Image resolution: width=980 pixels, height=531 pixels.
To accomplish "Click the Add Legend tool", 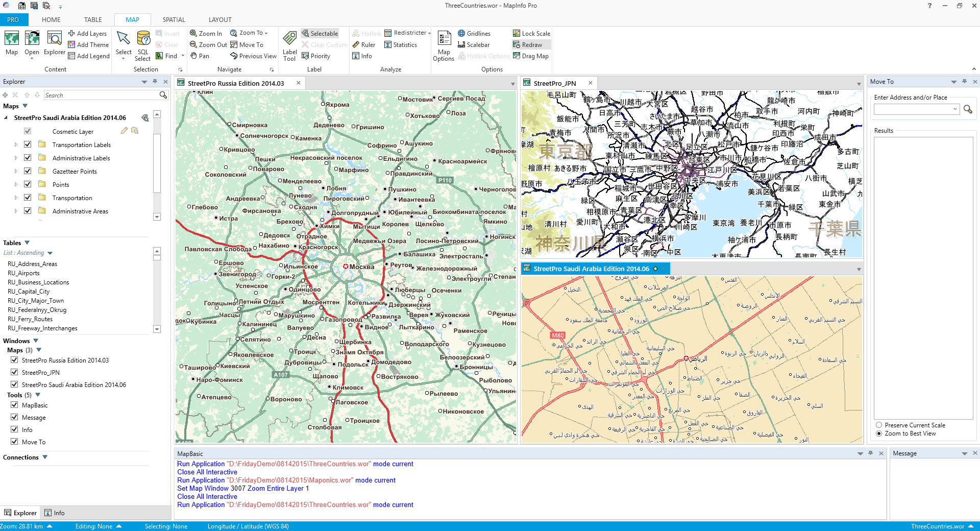I will point(89,56).
